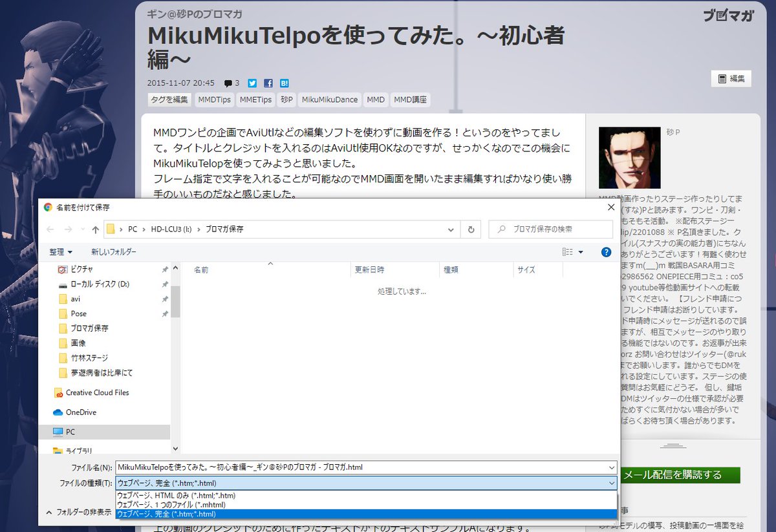
Task: Share article via Twitter icon
Action: pyautogui.click(x=252, y=83)
